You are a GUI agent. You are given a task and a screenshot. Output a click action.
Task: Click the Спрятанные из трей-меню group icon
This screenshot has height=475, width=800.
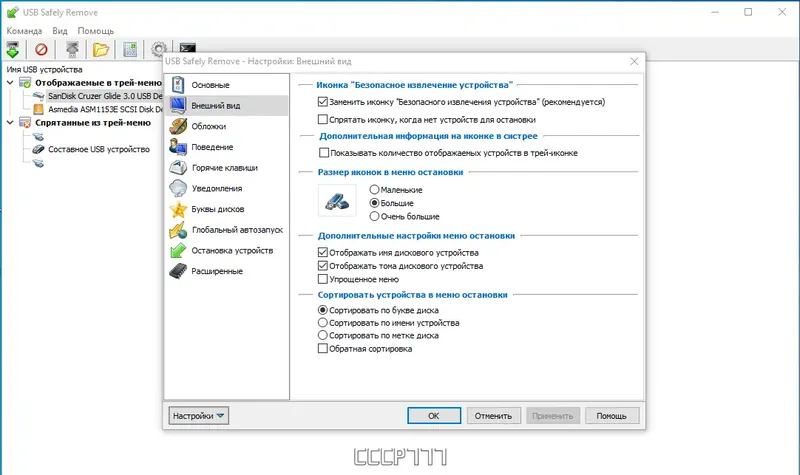25,122
